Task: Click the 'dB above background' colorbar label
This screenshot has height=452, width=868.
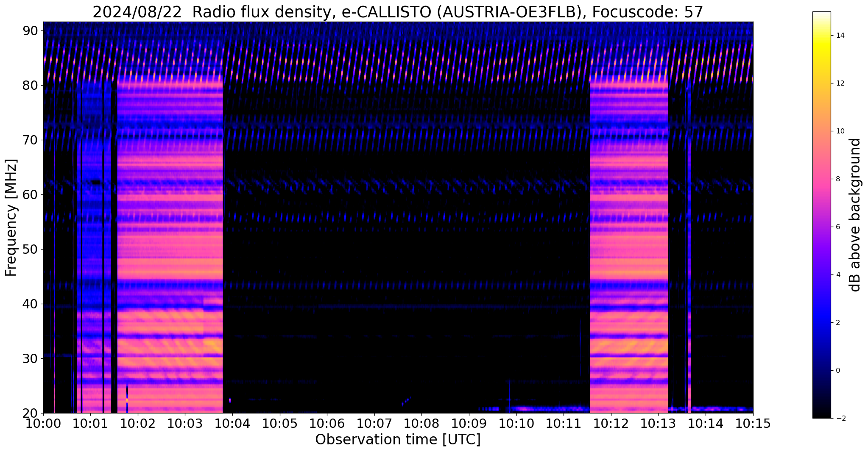Action: point(855,215)
